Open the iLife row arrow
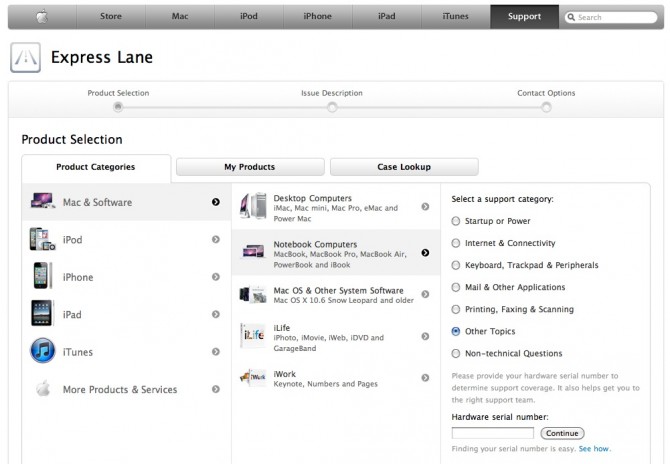 [425, 337]
